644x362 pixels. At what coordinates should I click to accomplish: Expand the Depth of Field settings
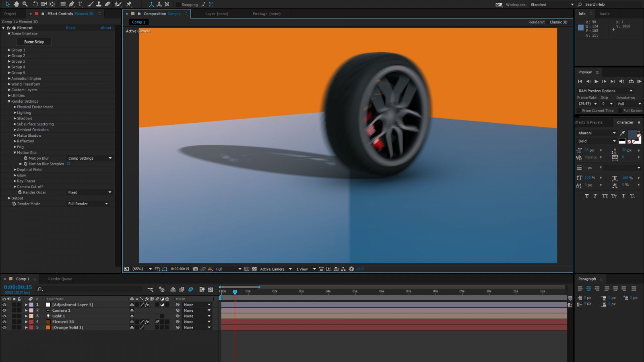click(x=15, y=170)
